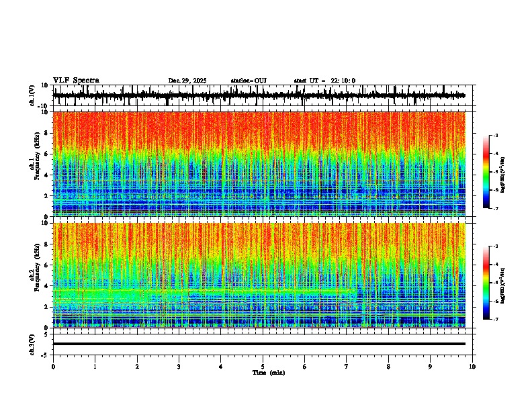Click the date 'Dec. 29, 2025'
The image size is (532, 411).
click(187, 81)
